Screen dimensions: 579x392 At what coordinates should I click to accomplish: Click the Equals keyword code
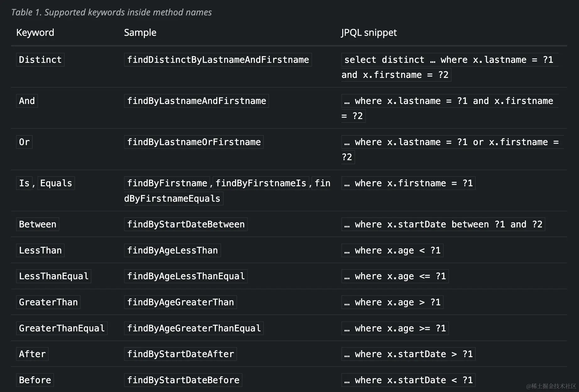pyautogui.click(x=56, y=183)
